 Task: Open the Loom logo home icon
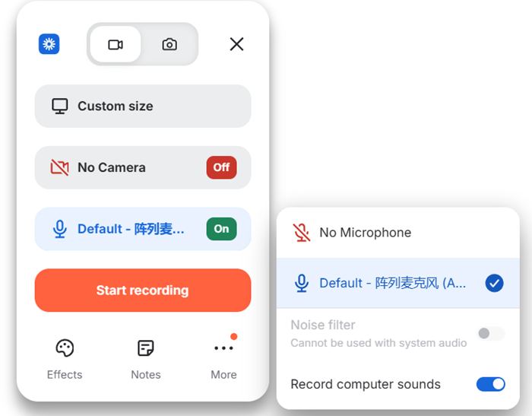pos(49,44)
